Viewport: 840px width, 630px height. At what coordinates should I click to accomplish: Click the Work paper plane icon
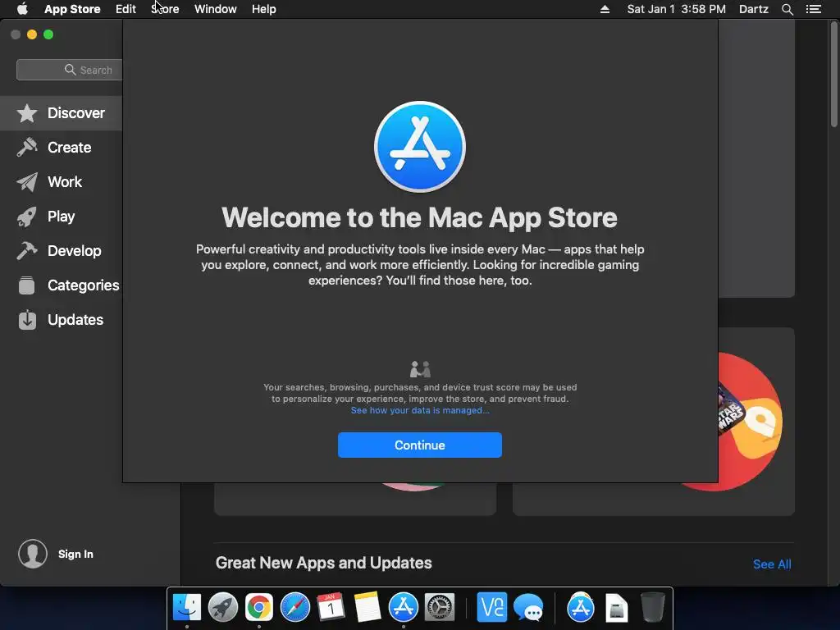(27, 182)
